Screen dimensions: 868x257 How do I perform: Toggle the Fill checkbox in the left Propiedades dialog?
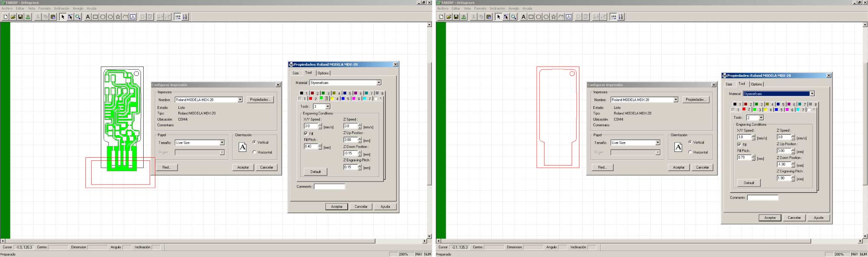(306, 133)
